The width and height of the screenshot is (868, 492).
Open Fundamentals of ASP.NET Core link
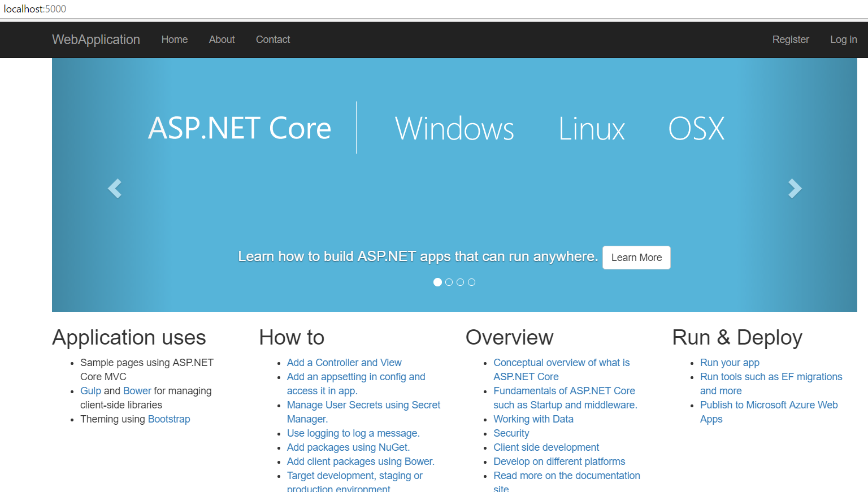(565, 398)
